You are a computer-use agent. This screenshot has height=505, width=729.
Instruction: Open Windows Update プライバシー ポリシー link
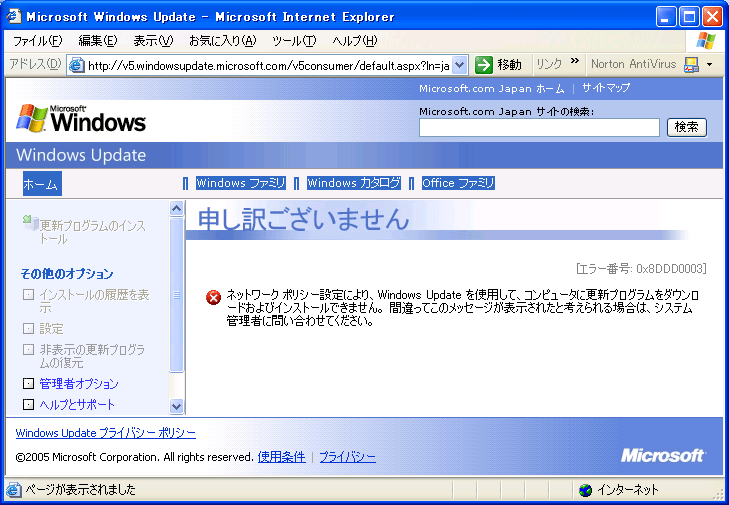(106, 433)
